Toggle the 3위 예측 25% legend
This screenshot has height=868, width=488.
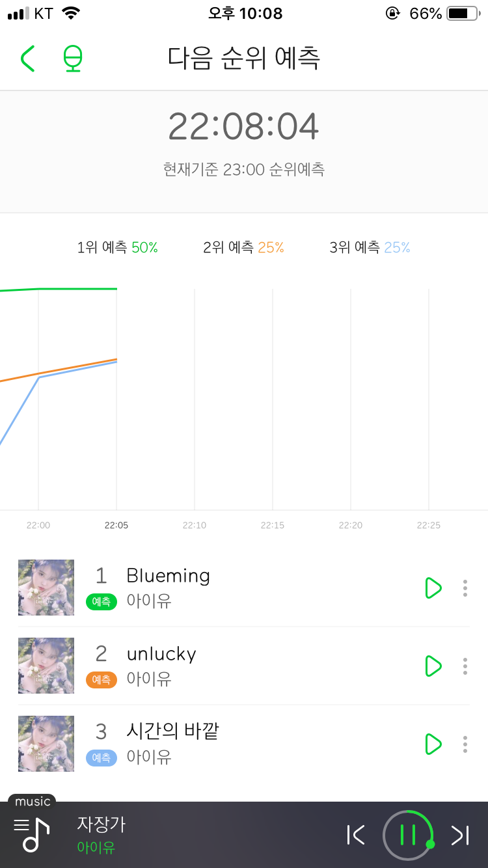pos(370,247)
